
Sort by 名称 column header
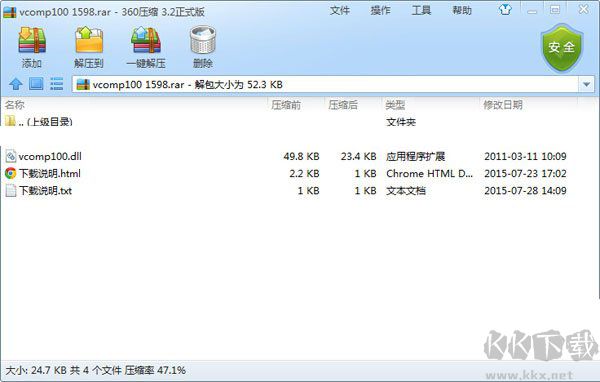(x=15, y=104)
